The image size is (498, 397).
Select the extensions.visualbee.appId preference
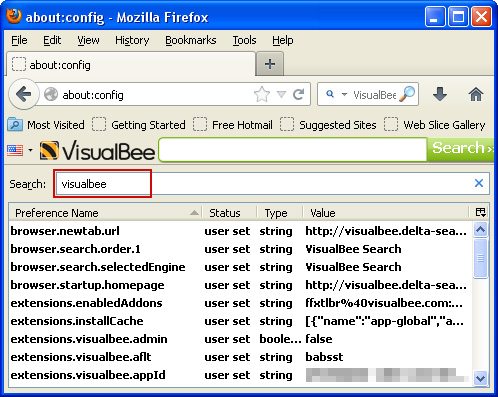240,375
